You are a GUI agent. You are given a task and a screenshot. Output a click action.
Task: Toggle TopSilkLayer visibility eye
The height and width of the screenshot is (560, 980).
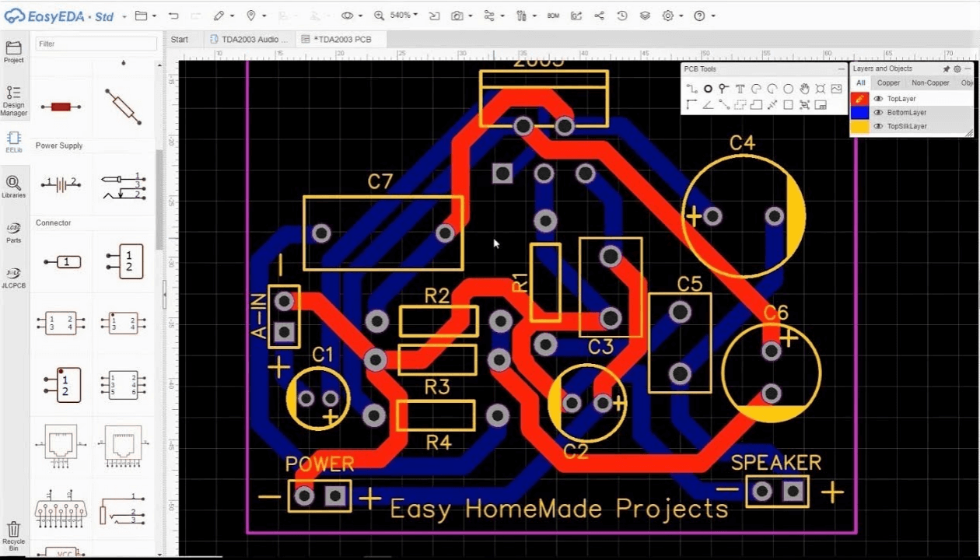[878, 126]
